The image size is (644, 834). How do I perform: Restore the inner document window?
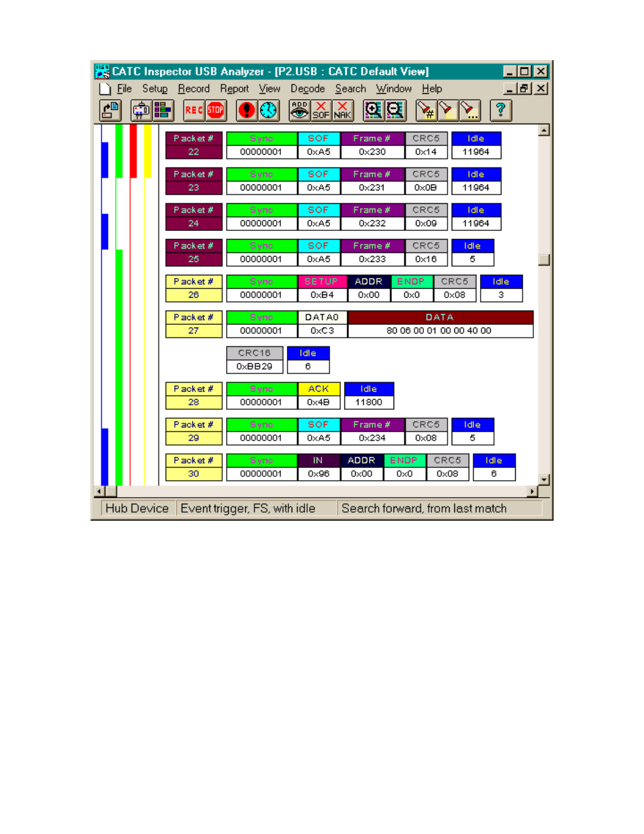[525, 88]
